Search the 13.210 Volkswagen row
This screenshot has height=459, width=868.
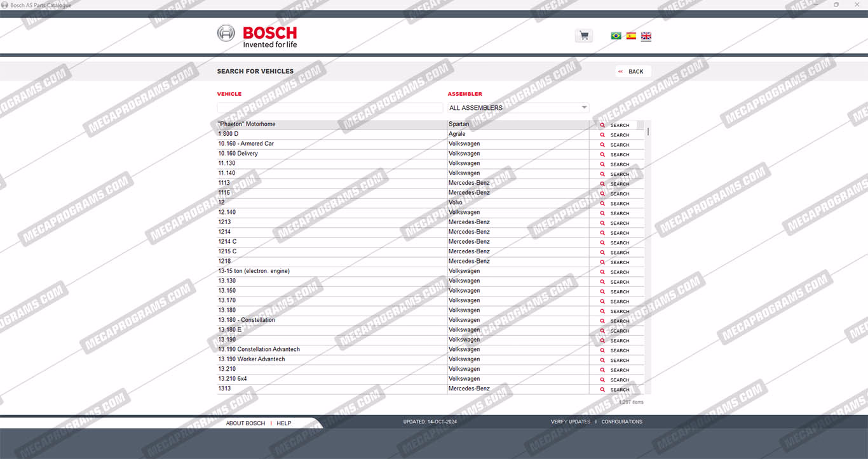click(614, 370)
